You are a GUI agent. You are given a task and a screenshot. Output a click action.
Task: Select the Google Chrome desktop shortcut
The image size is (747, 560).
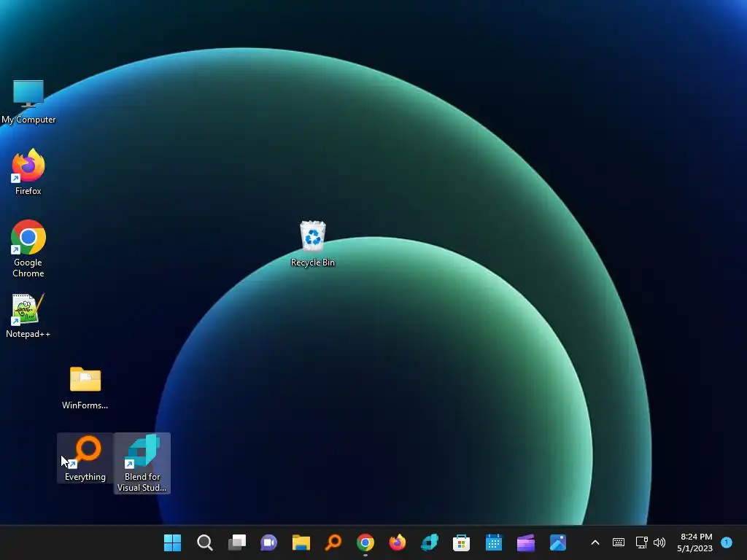[28, 248]
